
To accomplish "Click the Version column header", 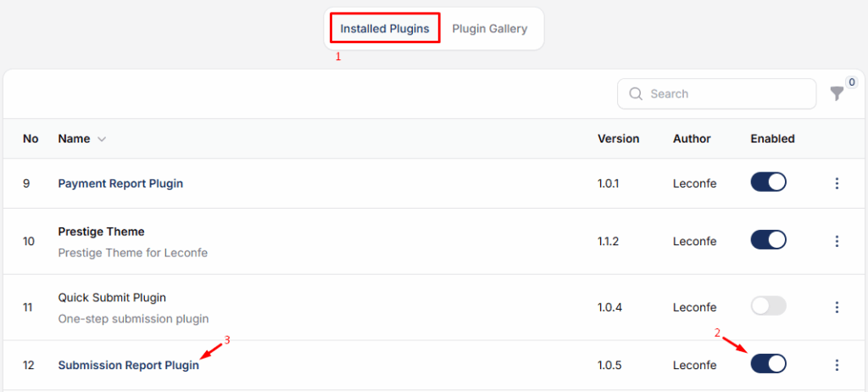I will (618, 138).
